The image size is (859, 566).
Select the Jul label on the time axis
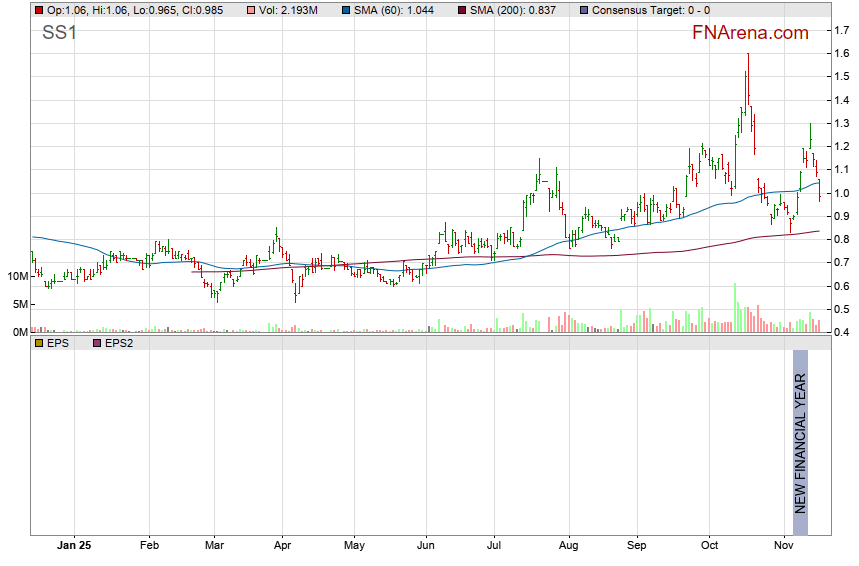[494, 546]
